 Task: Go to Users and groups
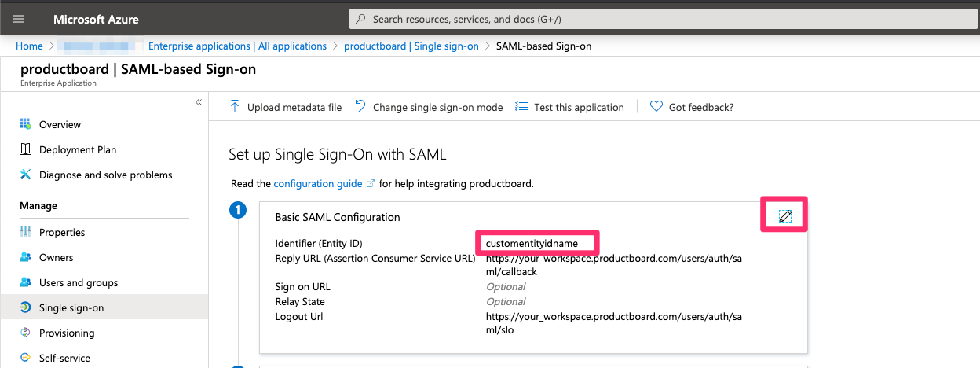[78, 282]
